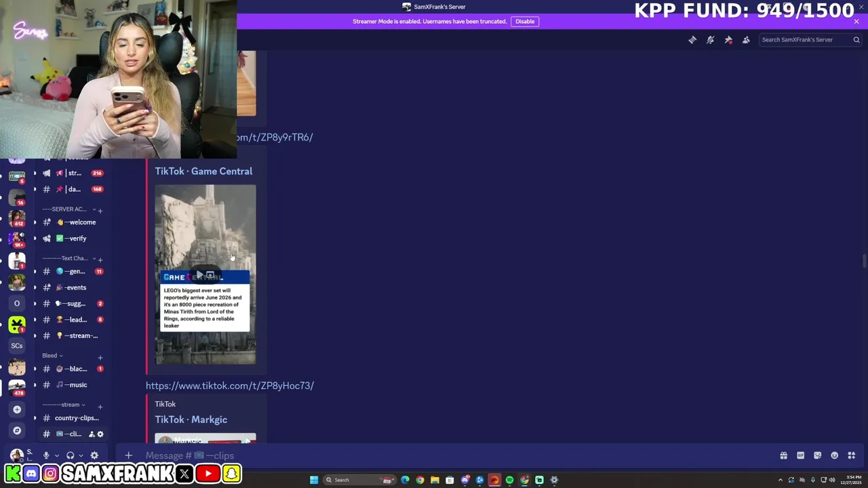
Task: Create channel in stream category plus
Action: pos(100,407)
